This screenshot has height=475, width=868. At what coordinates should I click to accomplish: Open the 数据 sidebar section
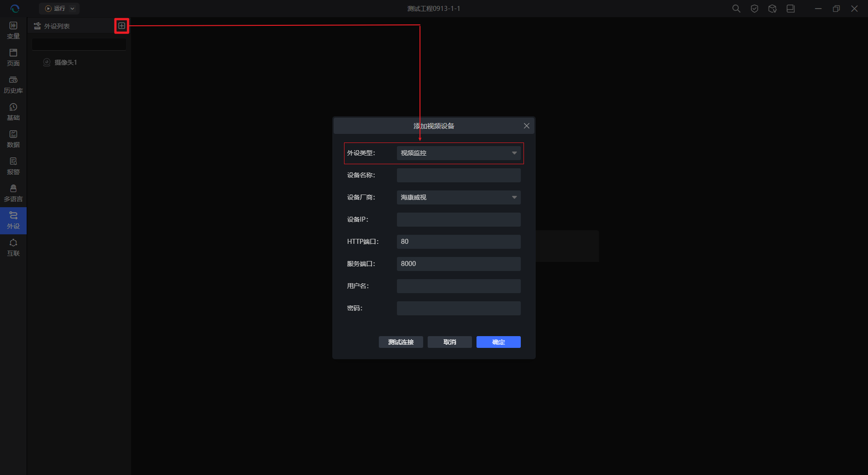pyautogui.click(x=13, y=139)
